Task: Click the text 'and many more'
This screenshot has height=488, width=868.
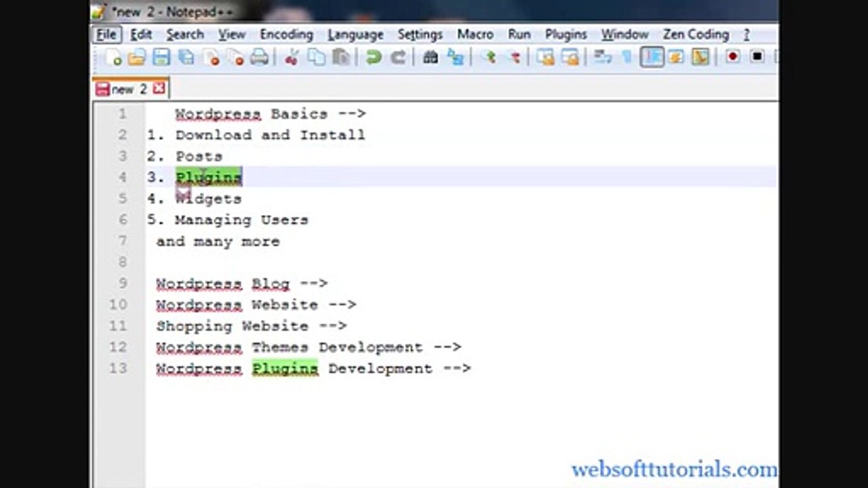Action: tap(218, 241)
